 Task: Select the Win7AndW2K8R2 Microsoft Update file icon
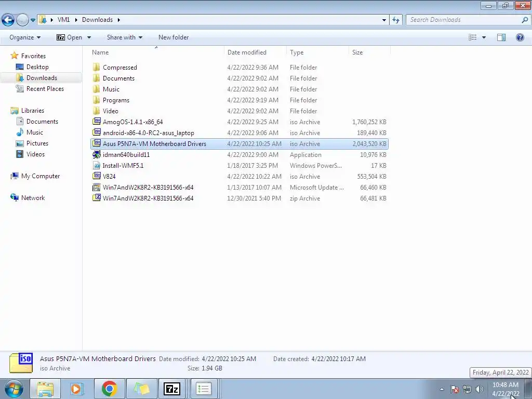[x=96, y=187]
